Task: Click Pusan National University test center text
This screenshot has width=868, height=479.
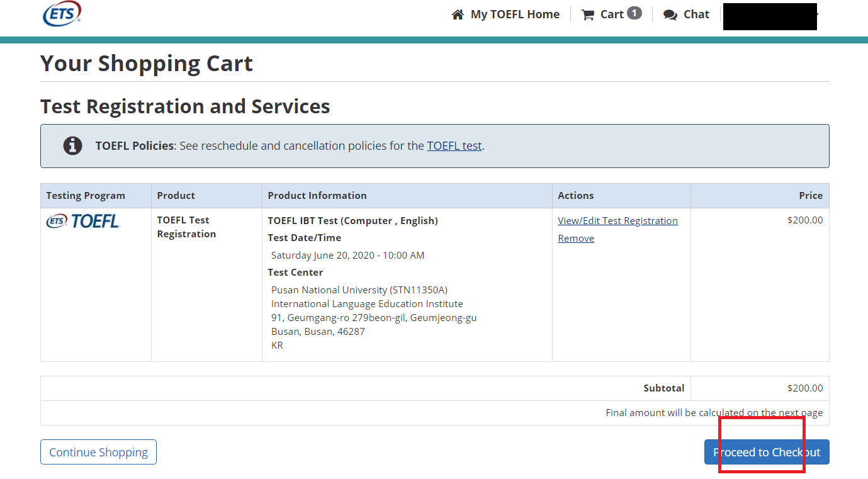Action: tap(359, 290)
